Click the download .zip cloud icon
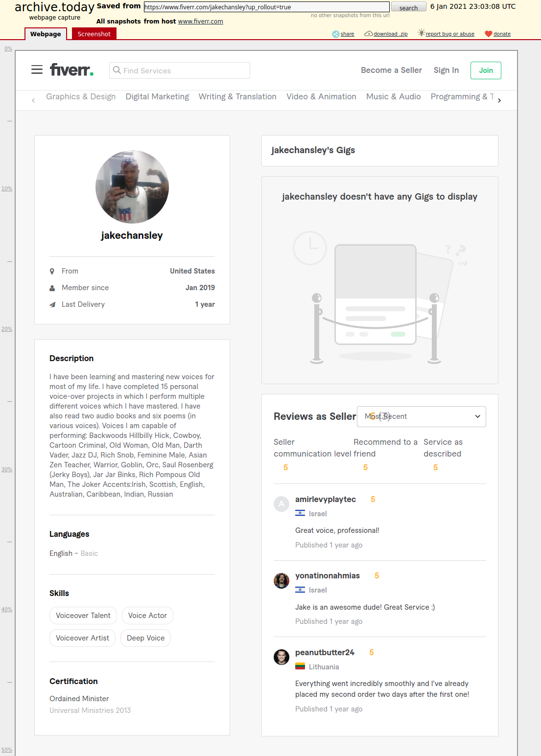The width and height of the screenshot is (541, 756). click(369, 34)
